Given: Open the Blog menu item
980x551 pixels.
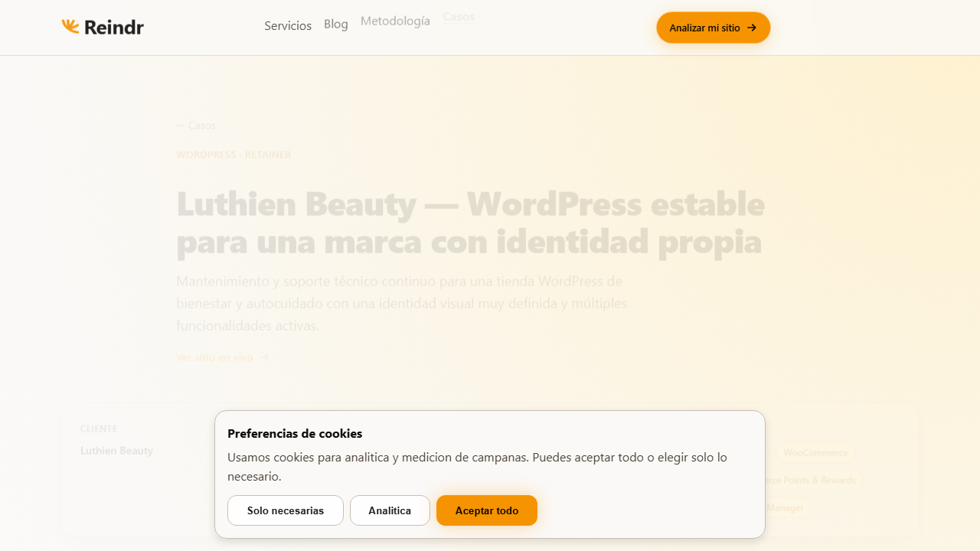Looking at the screenshot, I should click(x=336, y=24).
